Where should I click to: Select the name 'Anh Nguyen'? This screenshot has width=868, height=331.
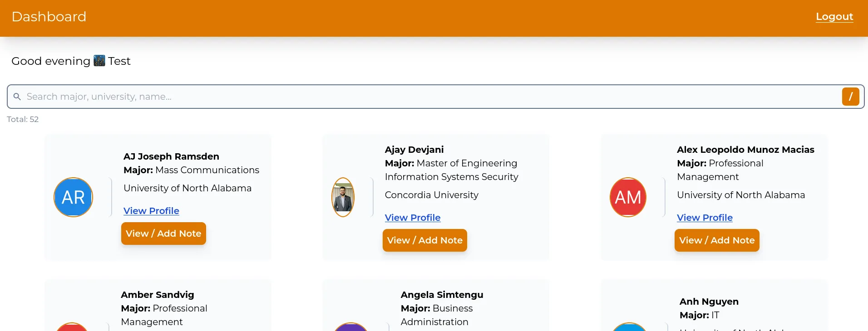709,302
